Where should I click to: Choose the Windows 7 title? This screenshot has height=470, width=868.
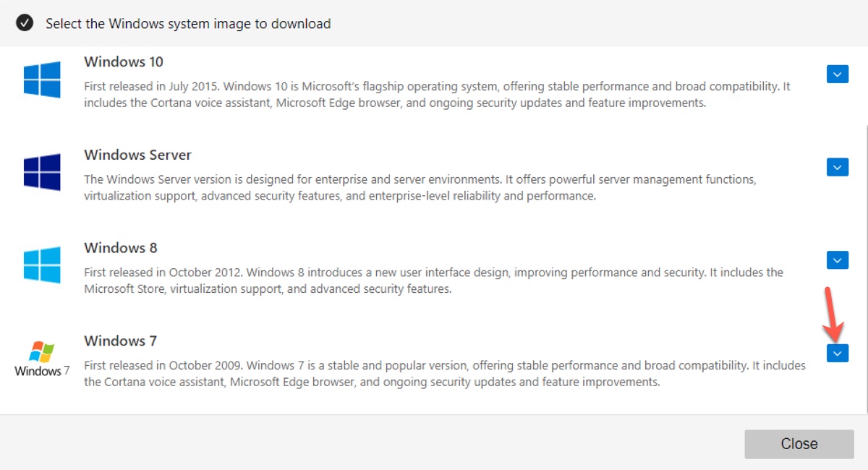[120, 341]
